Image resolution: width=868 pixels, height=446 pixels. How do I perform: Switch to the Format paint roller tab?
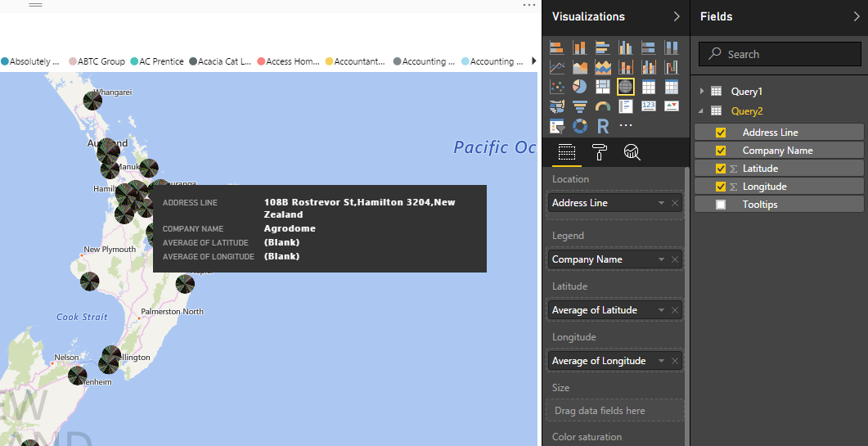600,151
